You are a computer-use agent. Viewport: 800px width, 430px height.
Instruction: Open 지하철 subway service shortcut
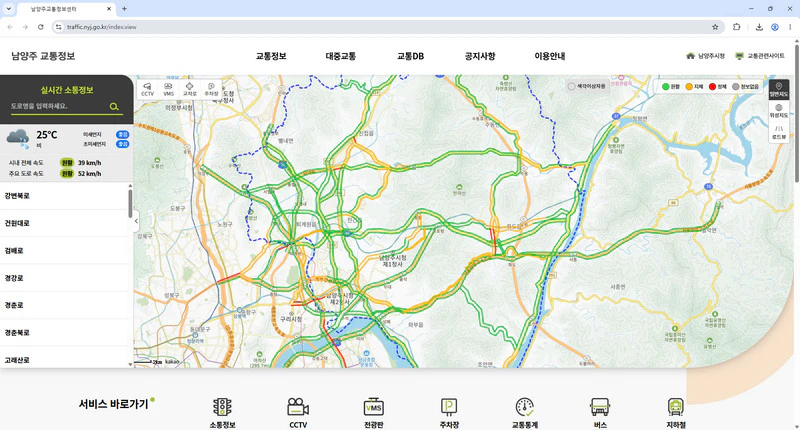(676, 413)
